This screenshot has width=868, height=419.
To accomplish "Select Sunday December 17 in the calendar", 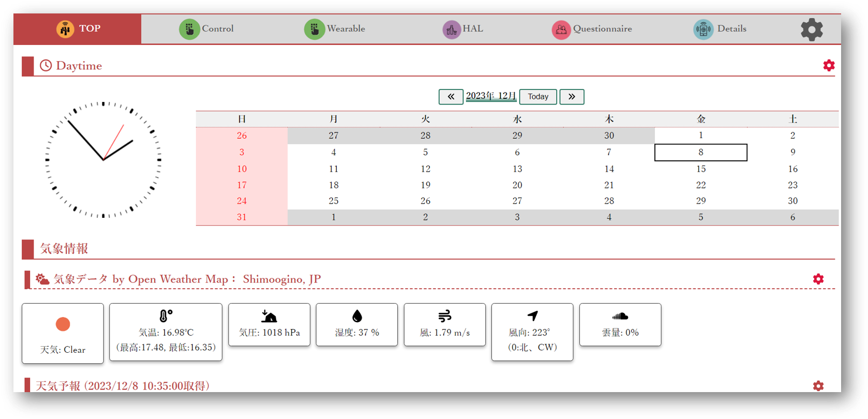I will [x=242, y=185].
